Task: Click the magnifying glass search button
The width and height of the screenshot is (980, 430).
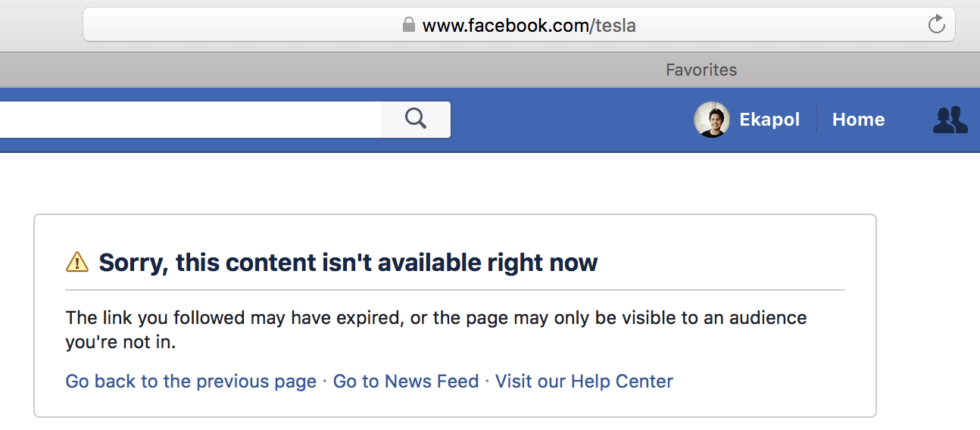Action: [416, 119]
